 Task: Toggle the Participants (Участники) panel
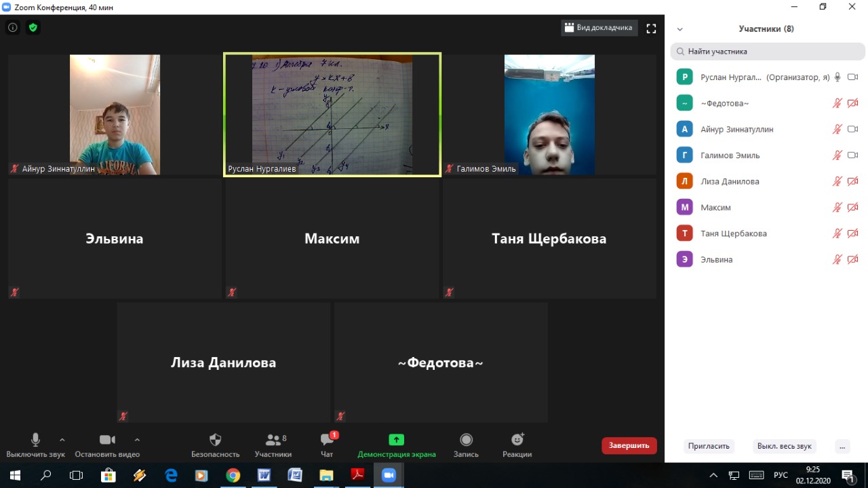pyautogui.click(x=273, y=440)
